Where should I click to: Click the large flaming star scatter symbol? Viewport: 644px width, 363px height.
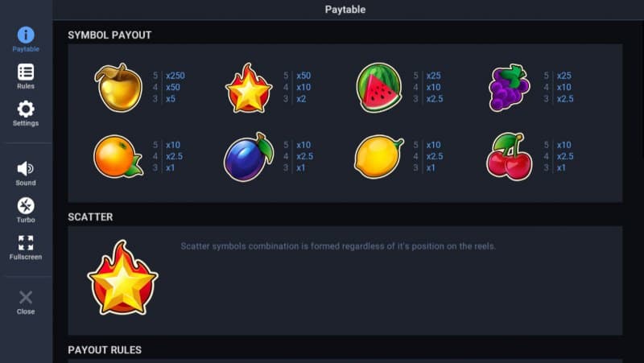point(122,278)
